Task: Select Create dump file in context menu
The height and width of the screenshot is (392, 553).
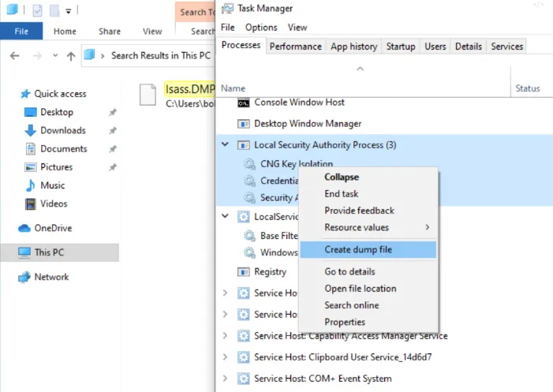Action: coord(368,249)
